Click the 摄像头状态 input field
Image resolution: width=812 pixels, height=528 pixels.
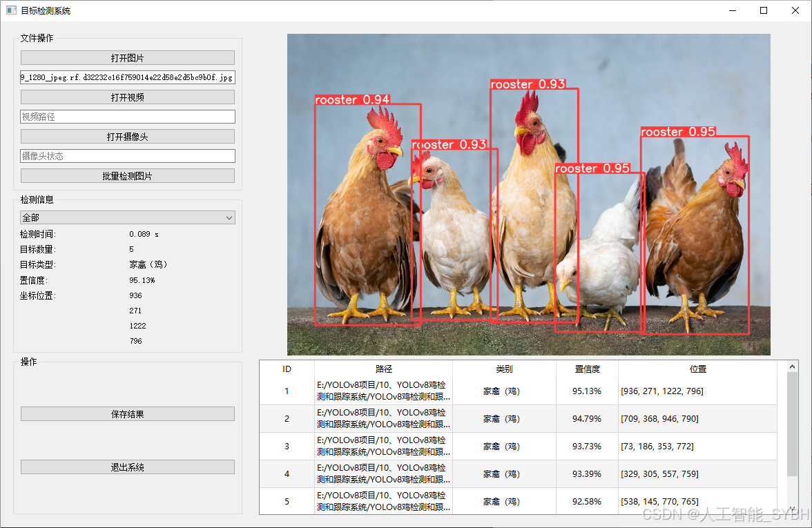coord(127,156)
